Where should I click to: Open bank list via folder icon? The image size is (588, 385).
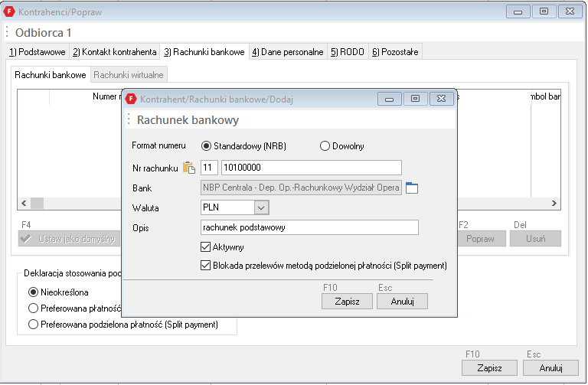point(413,188)
